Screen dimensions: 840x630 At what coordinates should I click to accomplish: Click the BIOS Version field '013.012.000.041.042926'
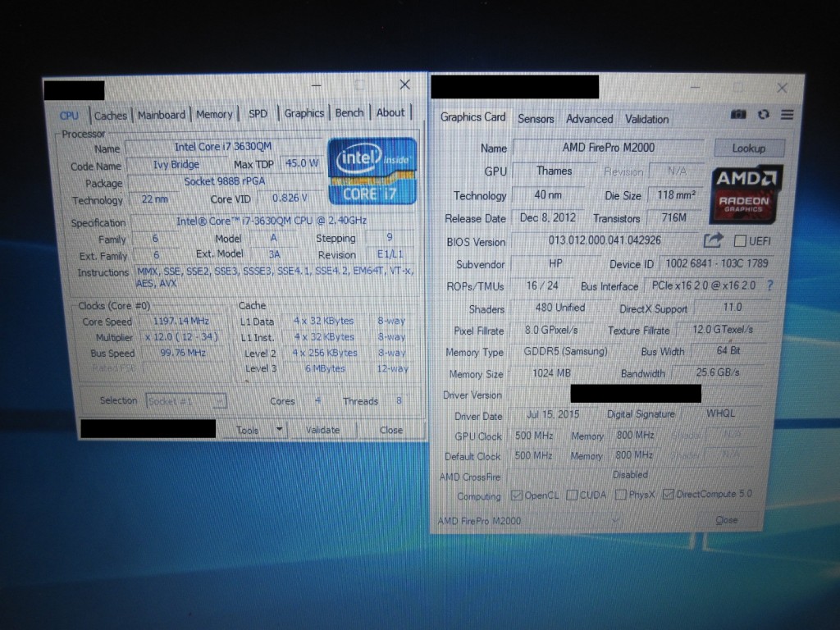point(605,240)
